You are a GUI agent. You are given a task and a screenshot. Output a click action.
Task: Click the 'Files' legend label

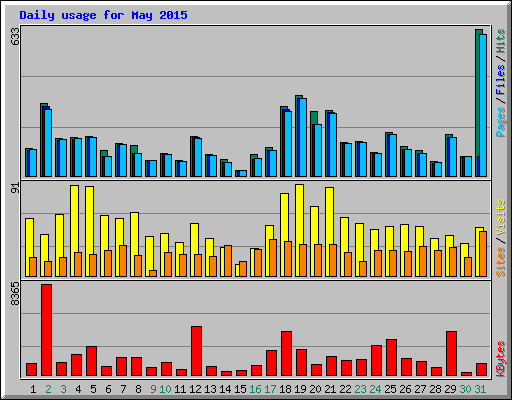click(501, 80)
